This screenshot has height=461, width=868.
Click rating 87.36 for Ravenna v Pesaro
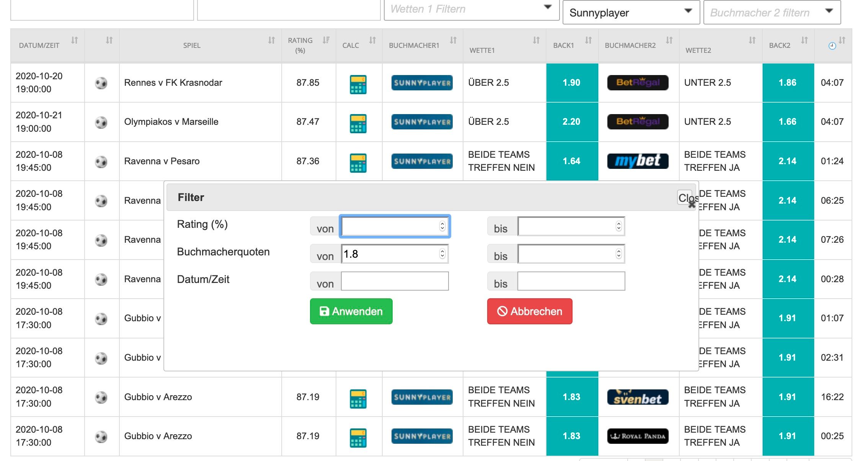(x=308, y=161)
